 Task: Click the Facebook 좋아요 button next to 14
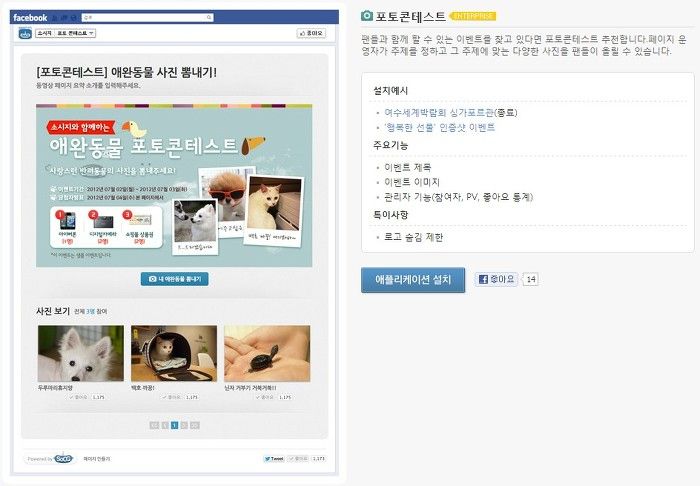497,279
